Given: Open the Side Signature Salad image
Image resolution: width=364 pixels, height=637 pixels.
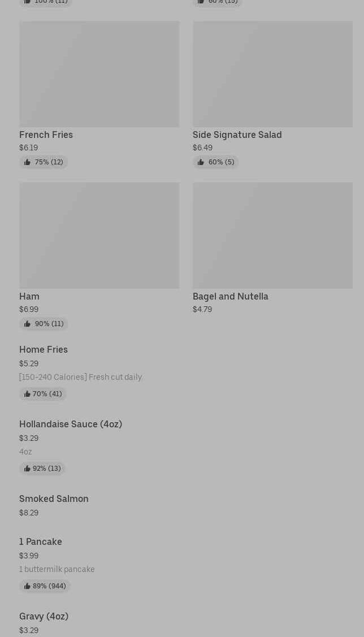Looking at the screenshot, I should click(x=272, y=74).
